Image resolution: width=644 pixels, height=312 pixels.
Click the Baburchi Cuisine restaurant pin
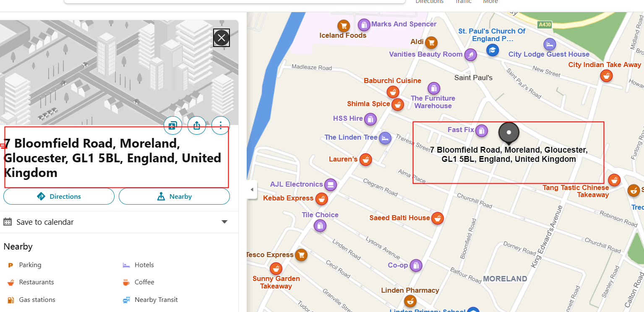click(393, 91)
